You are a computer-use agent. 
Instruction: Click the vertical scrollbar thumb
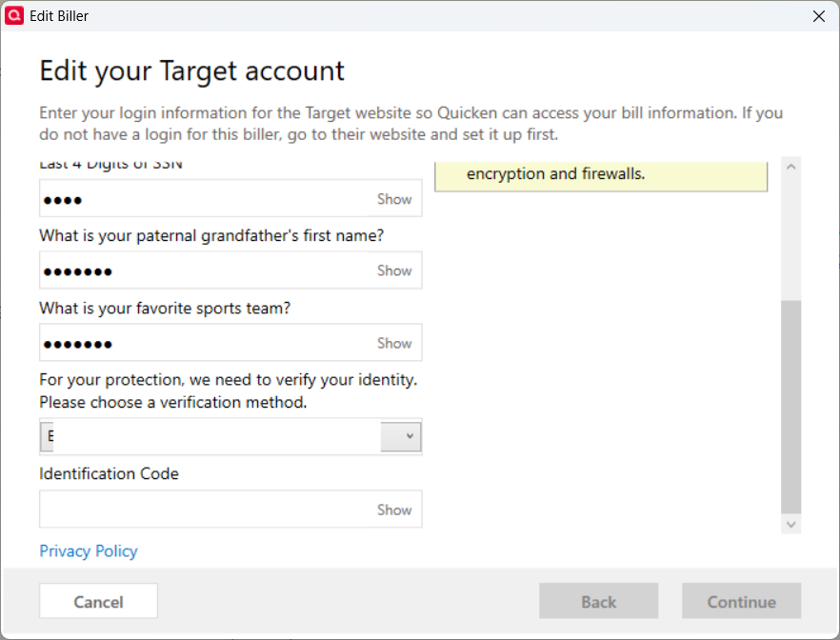pos(791,407)
